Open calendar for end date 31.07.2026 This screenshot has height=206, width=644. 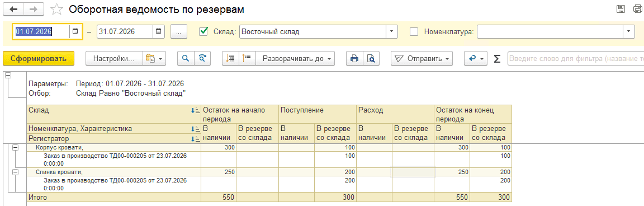(x=159, y=31)
